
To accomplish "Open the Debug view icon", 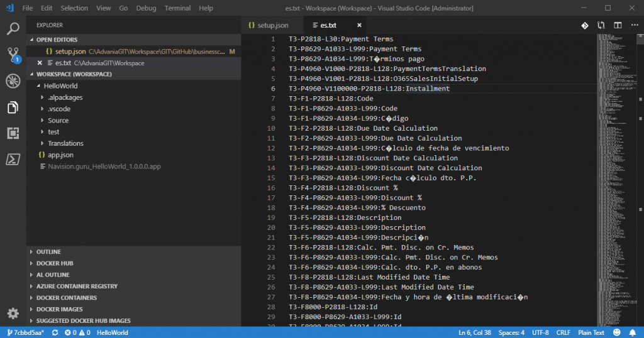I will [x=13, y=81].
